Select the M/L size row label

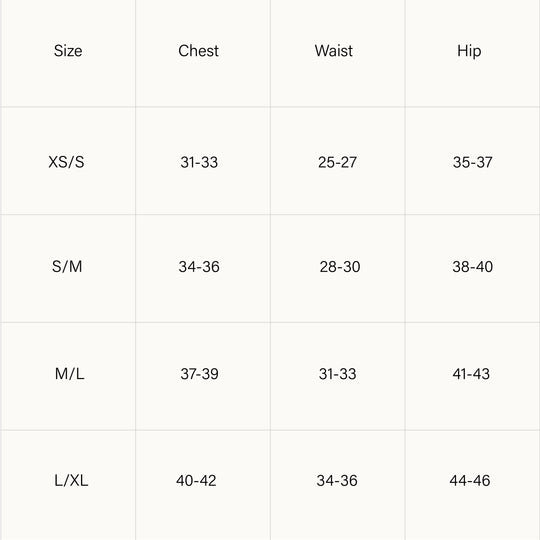[70, 374]
